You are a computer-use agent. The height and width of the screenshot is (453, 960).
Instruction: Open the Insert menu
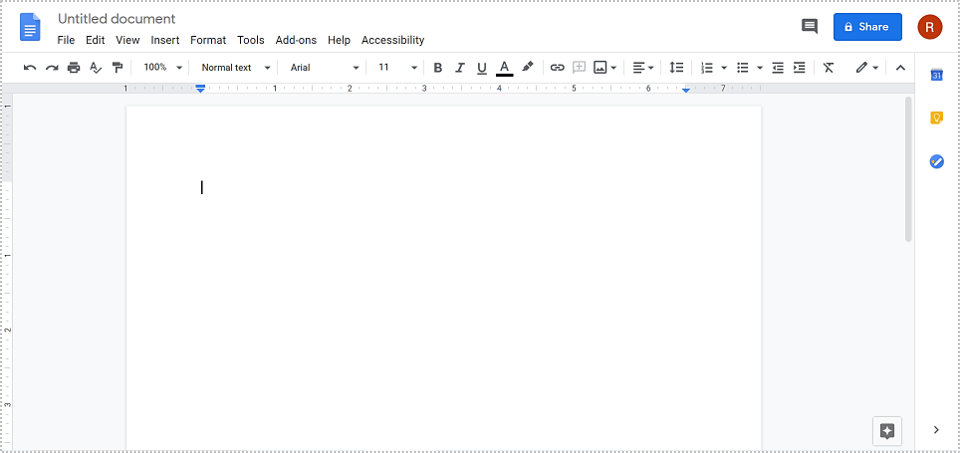click(165, 40)
